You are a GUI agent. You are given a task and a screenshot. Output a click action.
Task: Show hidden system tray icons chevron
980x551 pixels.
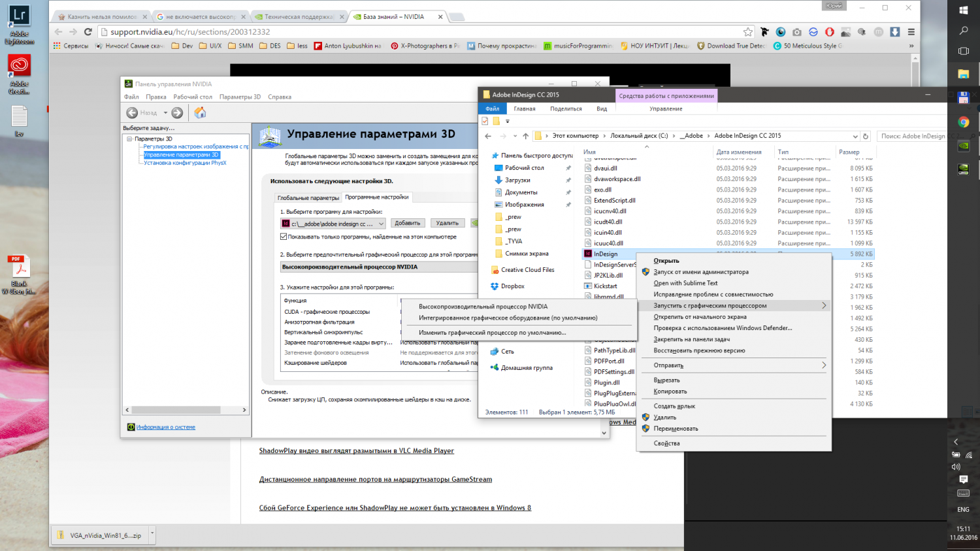[956, 442]
